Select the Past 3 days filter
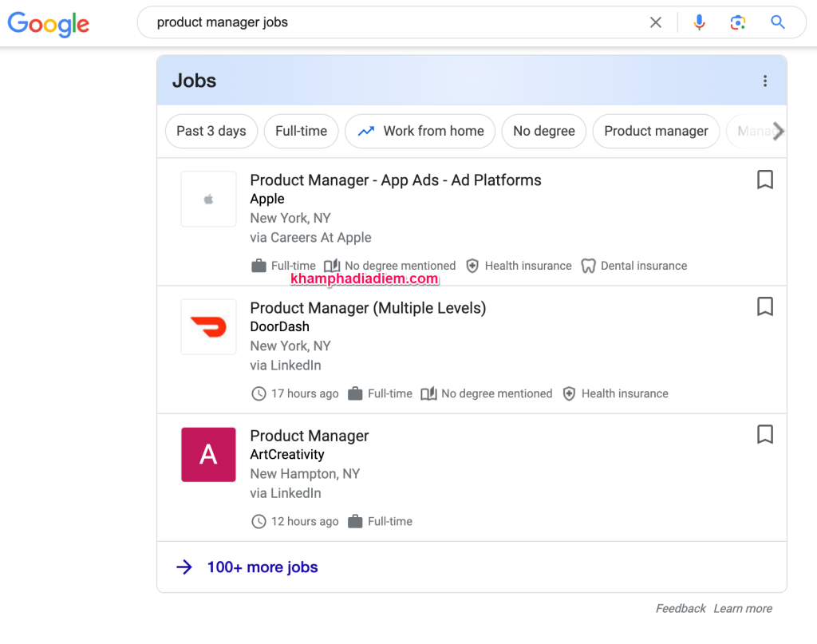The image size is (817, 644). coord(211,131)
